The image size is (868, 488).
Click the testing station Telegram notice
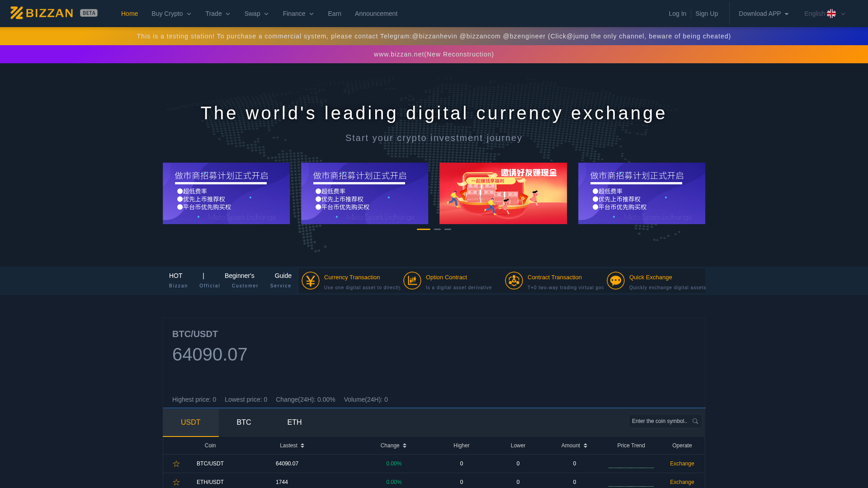[434, 36]
